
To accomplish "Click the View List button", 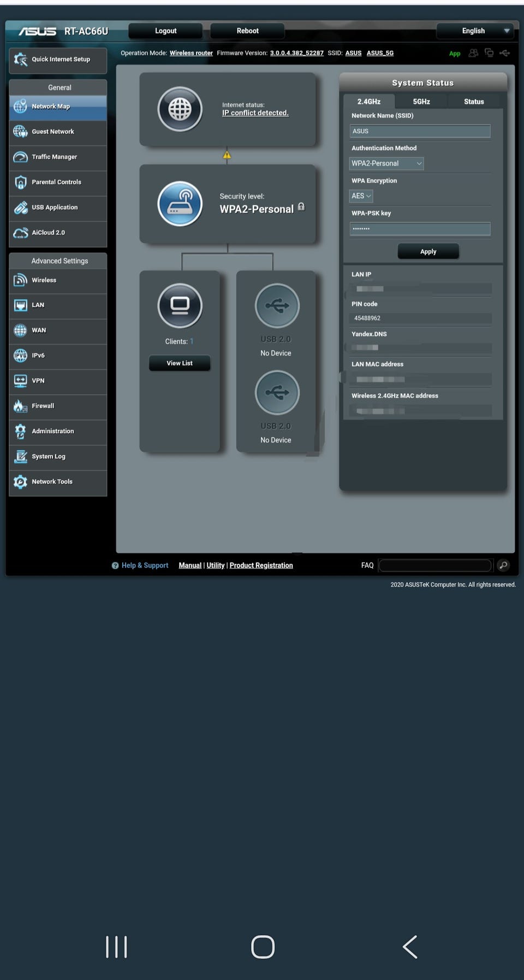I will coord(180,363).
